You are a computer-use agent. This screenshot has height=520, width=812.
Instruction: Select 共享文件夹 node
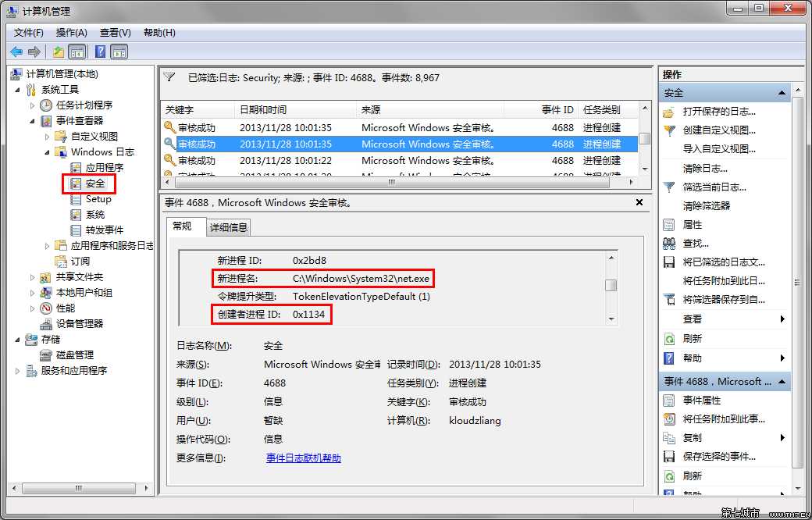pyautogui.click(x=80, y=277)
